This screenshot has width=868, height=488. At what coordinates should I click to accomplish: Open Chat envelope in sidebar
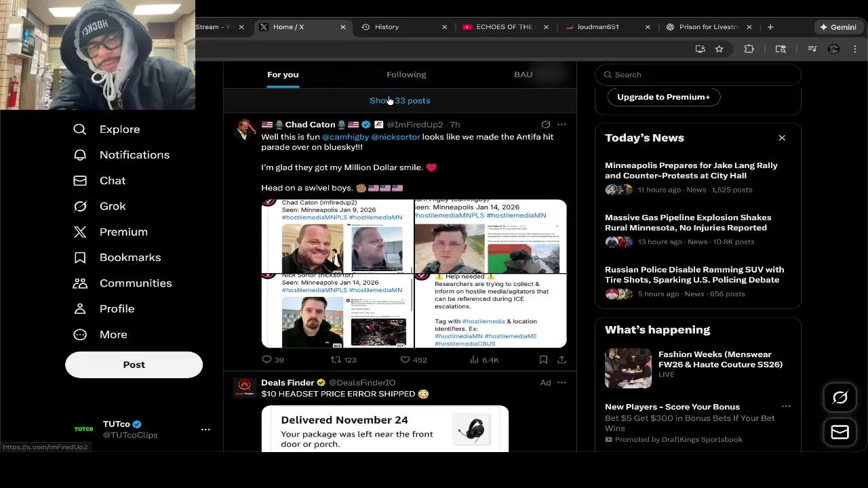point(99,181)
